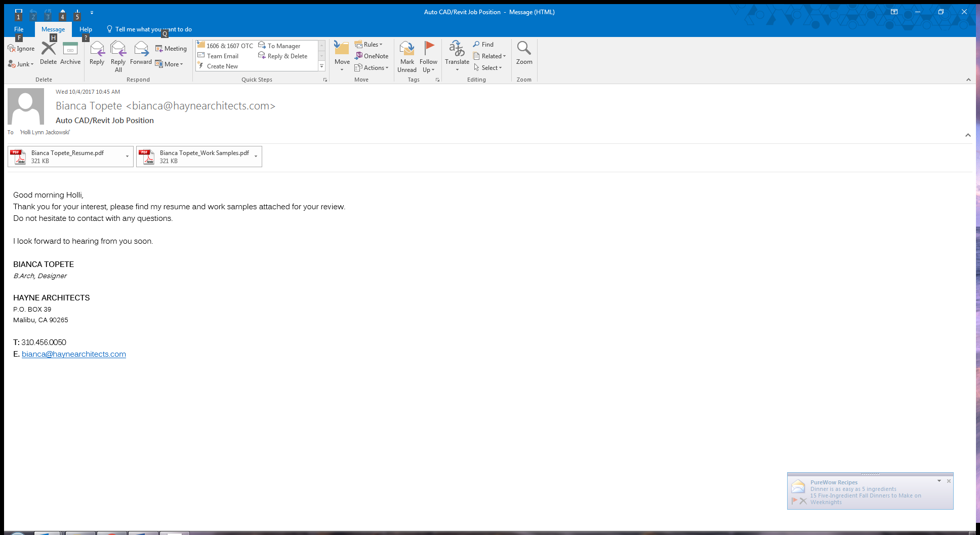Open Ribbon Display Options

(x=894, y=12)
